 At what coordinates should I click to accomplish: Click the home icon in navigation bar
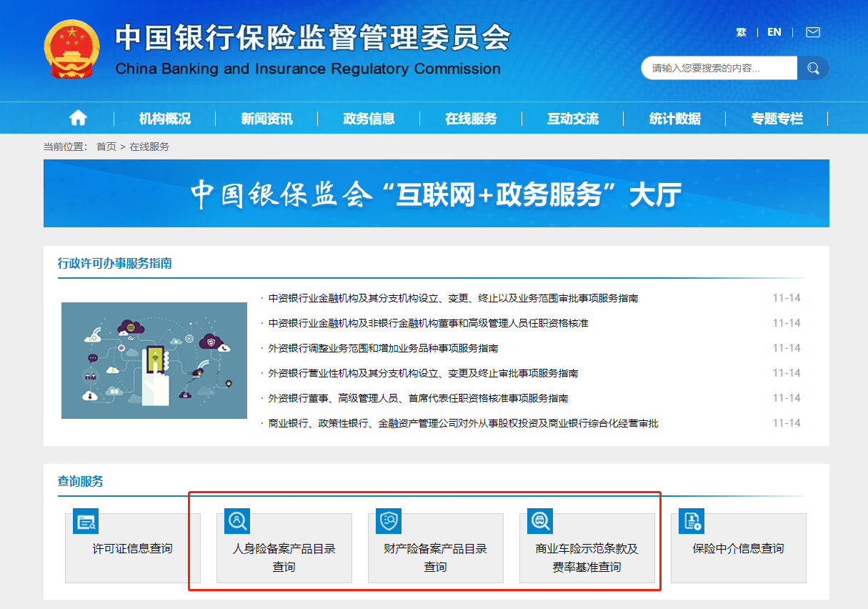pyautogui.click(x=78, y=118)
